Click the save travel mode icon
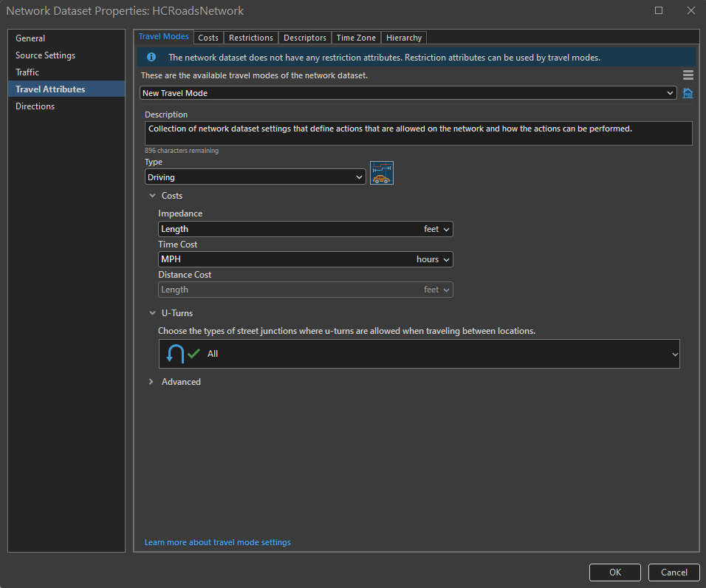This screenshot has height=588, width=706. coord(688,93)
